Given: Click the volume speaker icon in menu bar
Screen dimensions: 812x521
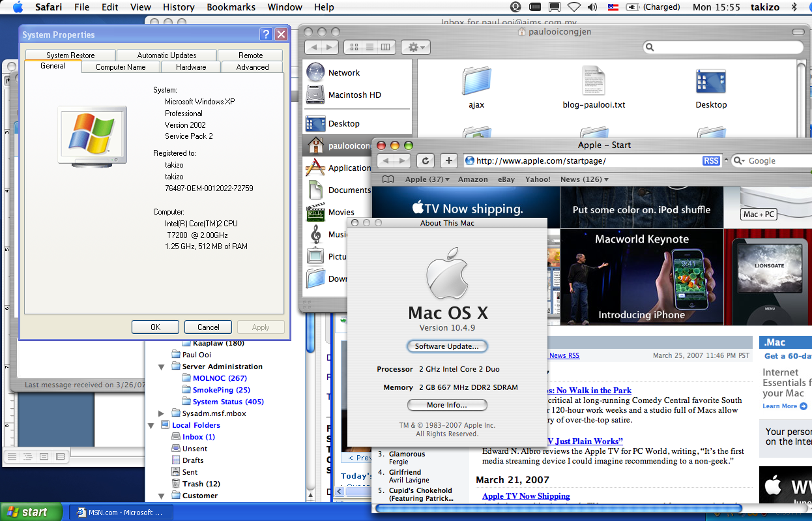Looking at the screenshot, I should pyautogui.click(x=592, y=7).
